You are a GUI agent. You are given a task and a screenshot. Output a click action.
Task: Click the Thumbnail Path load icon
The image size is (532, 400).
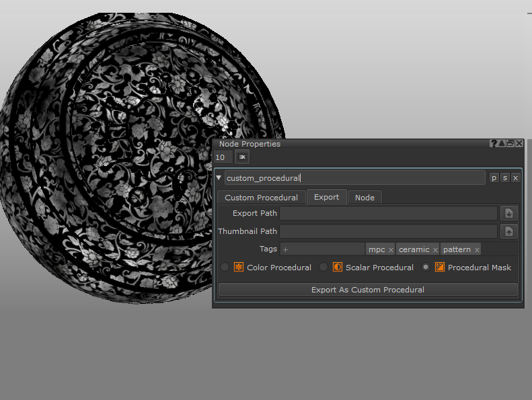click(x=509, y=231)
